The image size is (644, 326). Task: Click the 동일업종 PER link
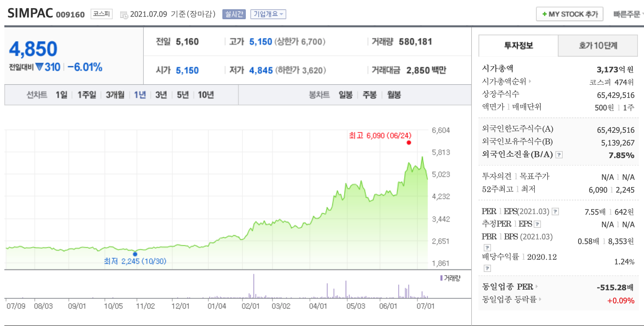pos(508,287)
